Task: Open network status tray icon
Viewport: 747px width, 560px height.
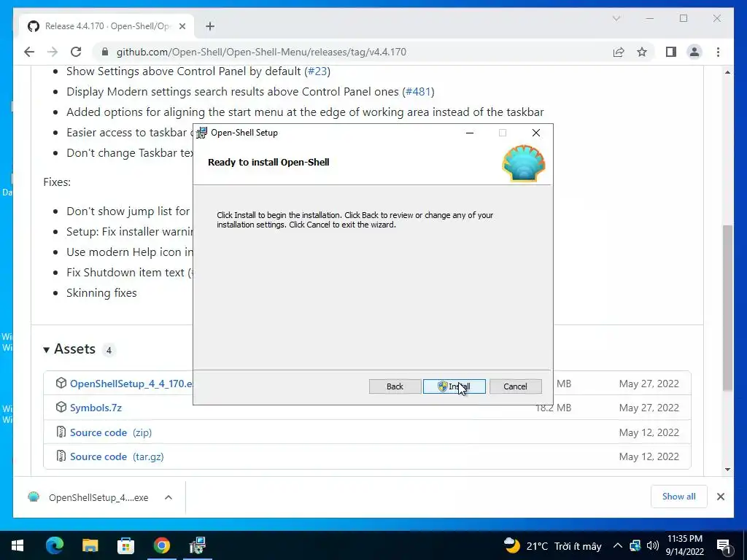Action: 635,545
